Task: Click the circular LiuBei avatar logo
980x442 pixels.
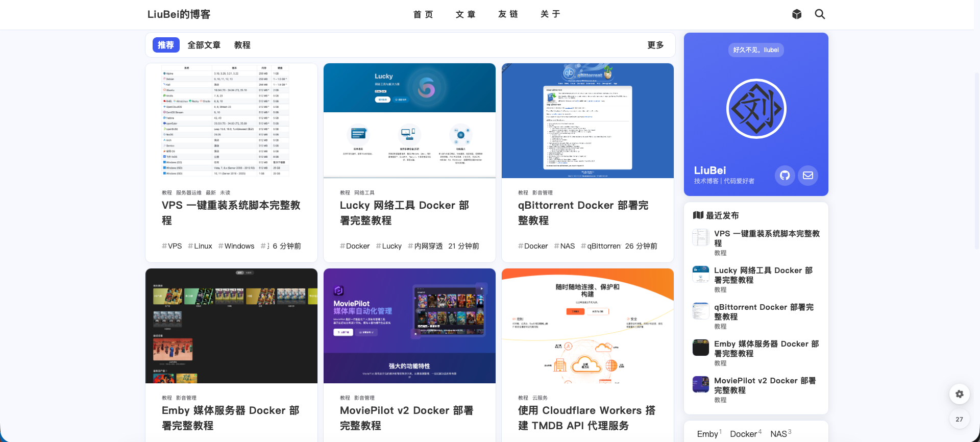Action: tap(756, 109)
